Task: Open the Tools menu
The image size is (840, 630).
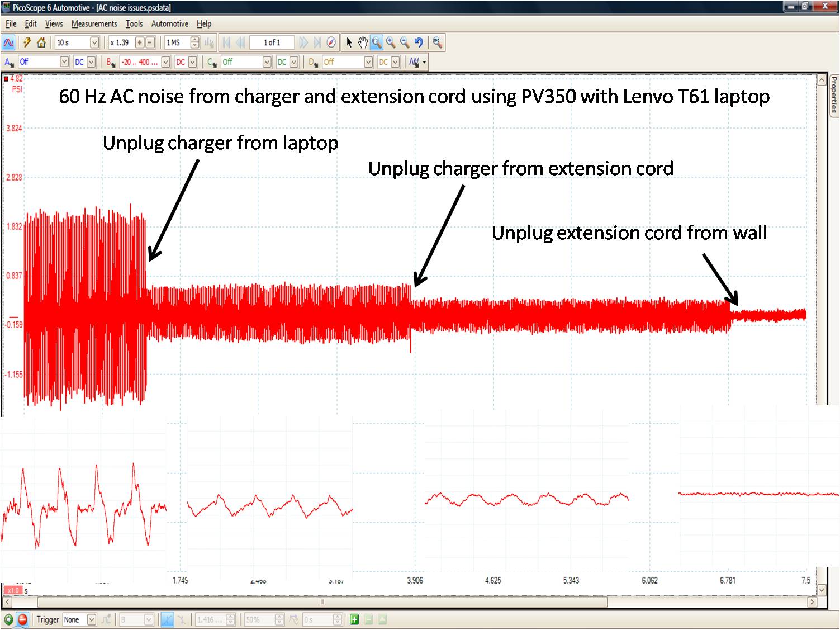Action: click(134, 23)
